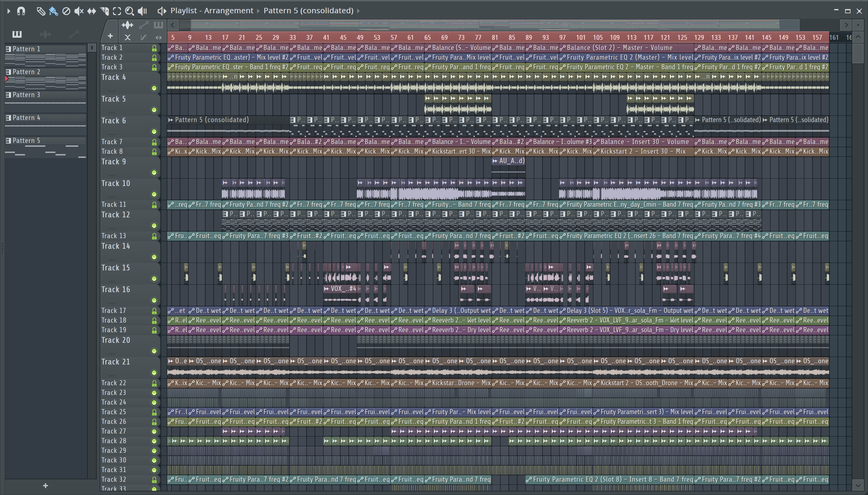Show audio clips in picker panel
The height and width of the screenshot is (495, 868).
coord(45,34)
